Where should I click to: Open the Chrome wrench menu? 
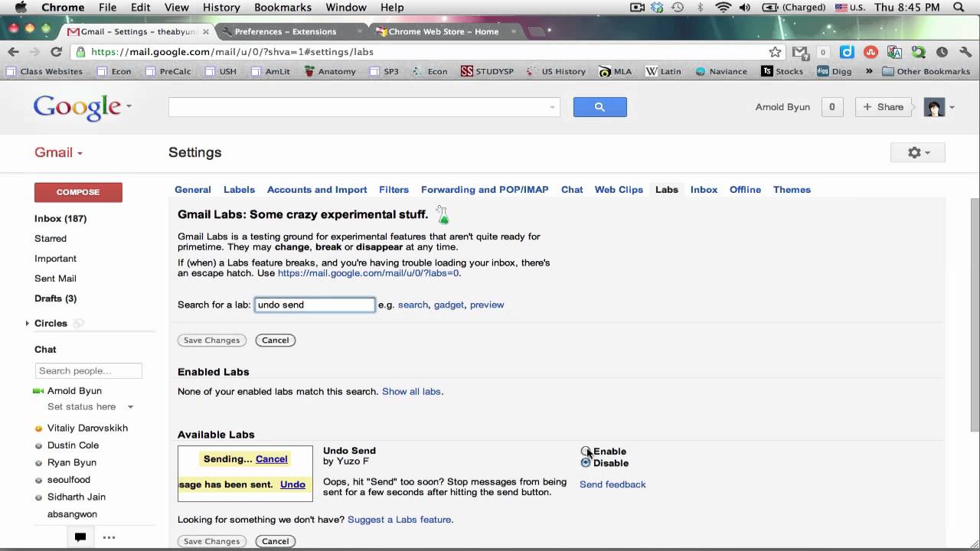click(x=965, y=52)
